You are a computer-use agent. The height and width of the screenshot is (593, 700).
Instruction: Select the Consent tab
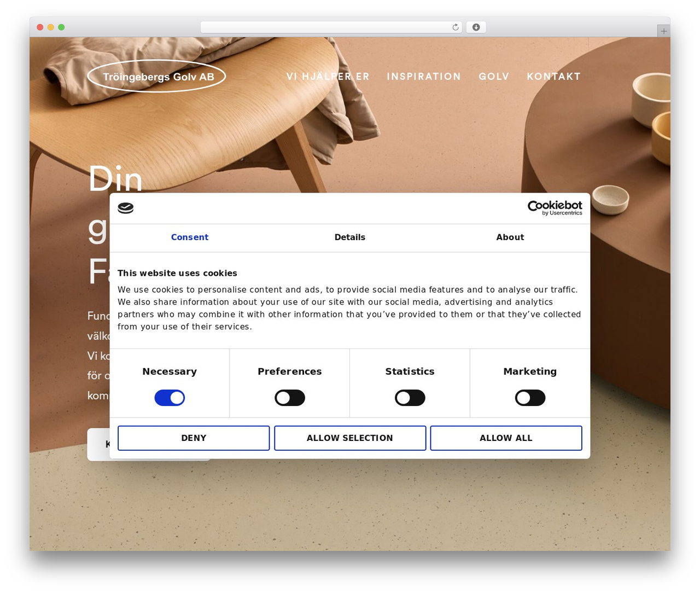[190, 237]
